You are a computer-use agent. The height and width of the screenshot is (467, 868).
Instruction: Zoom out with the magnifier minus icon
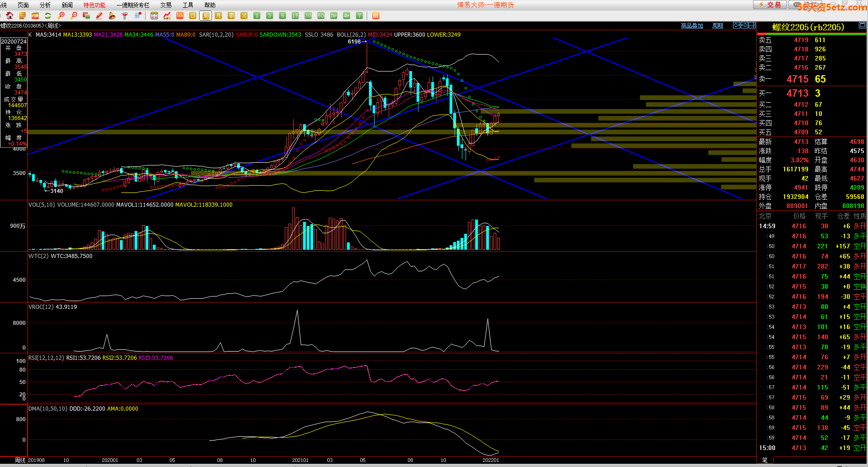(x=74, y=16)
